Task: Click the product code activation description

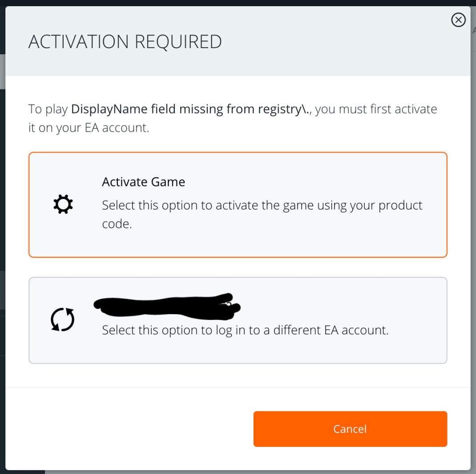Action: [262, 206]
